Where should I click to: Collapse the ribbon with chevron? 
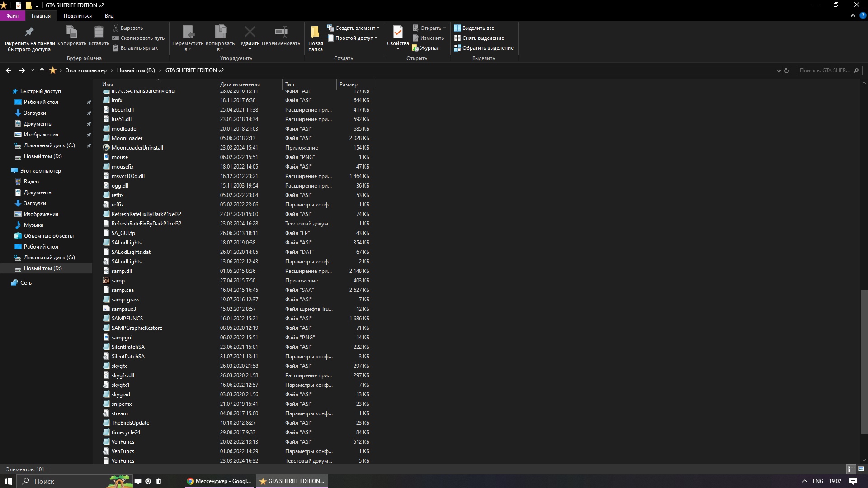[853, 15]
